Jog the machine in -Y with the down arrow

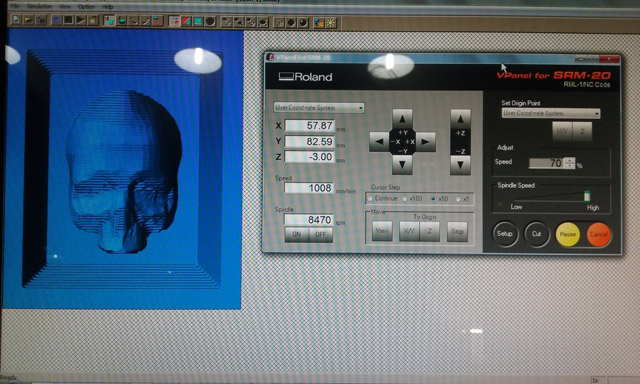[x=402, y=164]
